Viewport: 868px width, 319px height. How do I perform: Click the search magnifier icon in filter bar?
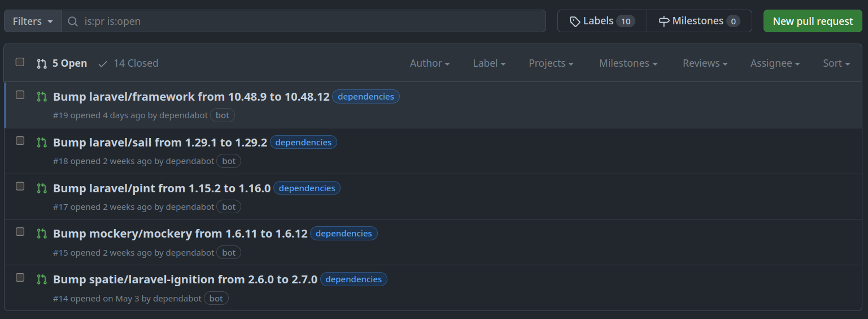tap(72, 21)
